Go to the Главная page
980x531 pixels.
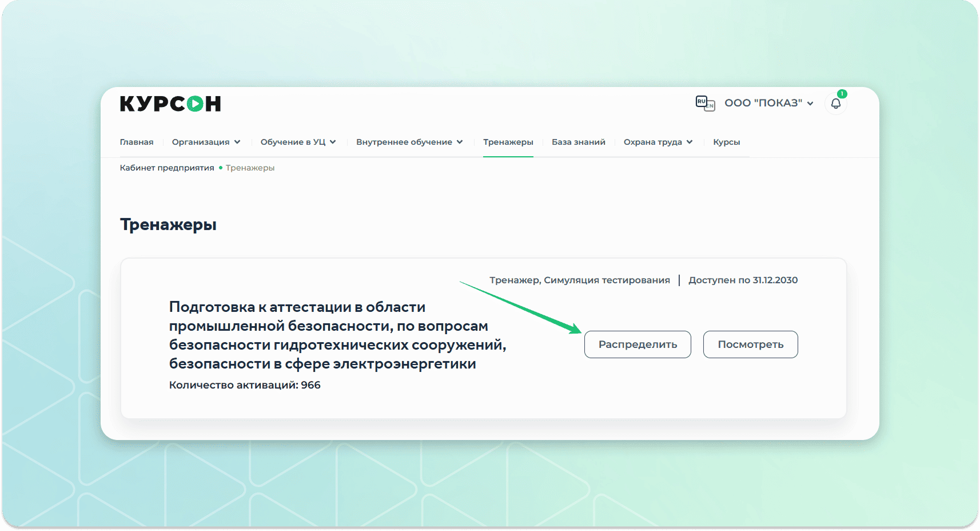(x=137, y=142)
